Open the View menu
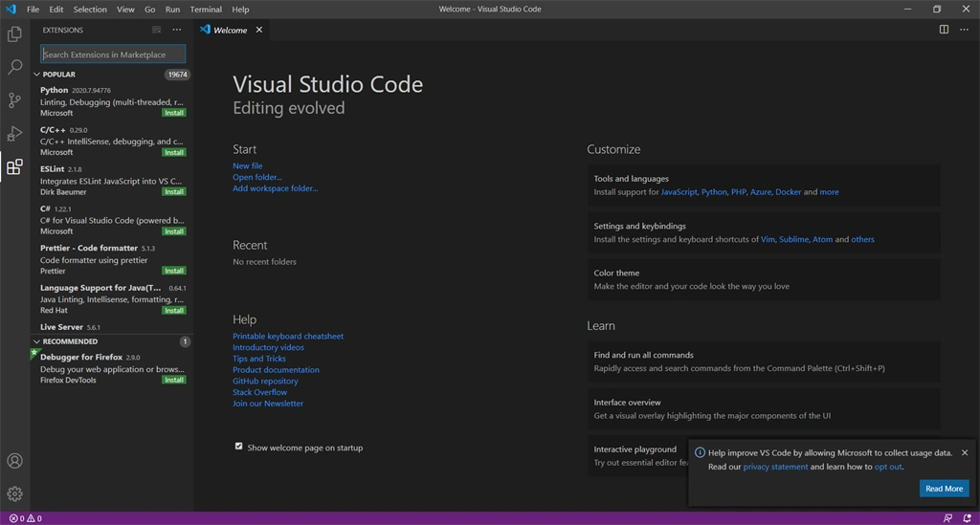This screenshot has height=525, width=980. pyautogui.click(x=125, y=10)
